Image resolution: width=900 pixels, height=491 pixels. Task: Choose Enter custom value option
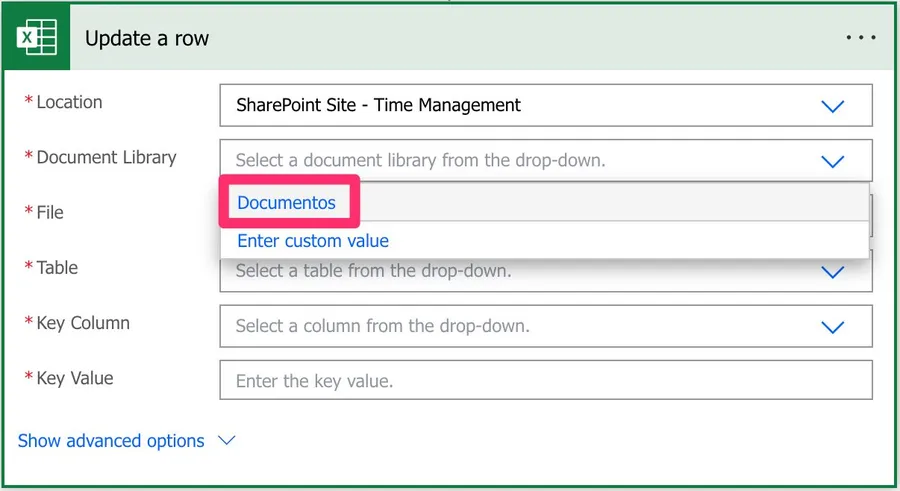(313, 241)
